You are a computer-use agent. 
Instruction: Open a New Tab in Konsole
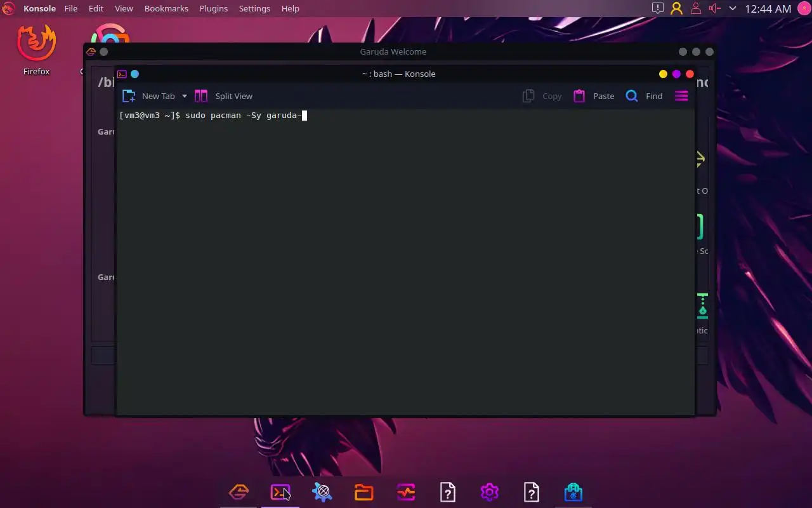click(x=148, y=96)
